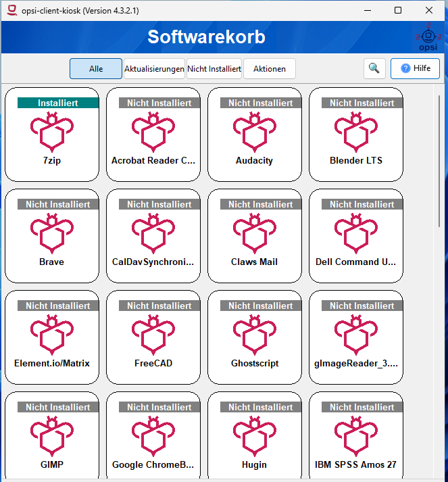Click the FreeCAD product icon
448x482 pixels.
(153, 335)
